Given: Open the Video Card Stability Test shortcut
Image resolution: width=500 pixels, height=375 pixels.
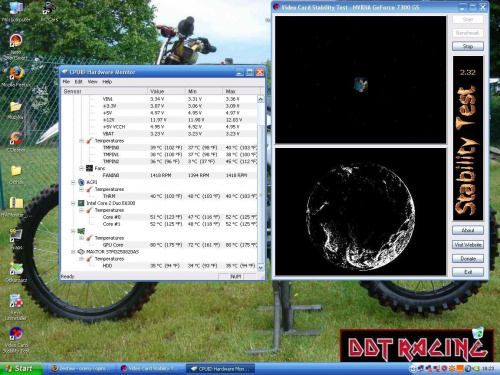Looking at the screenshot, I should pos(16,340).
